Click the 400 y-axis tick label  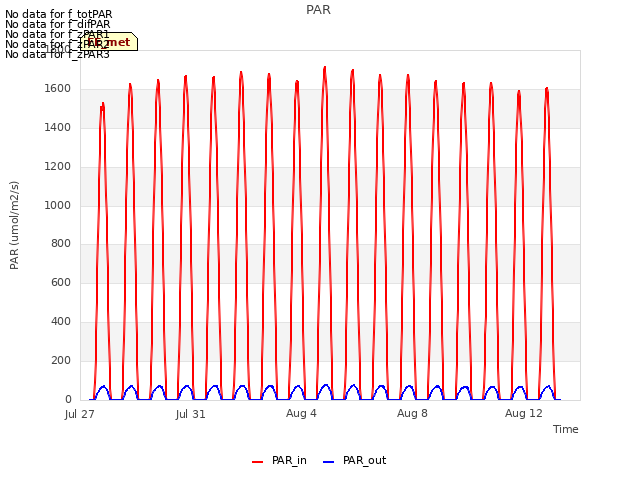tap(61, 322)
